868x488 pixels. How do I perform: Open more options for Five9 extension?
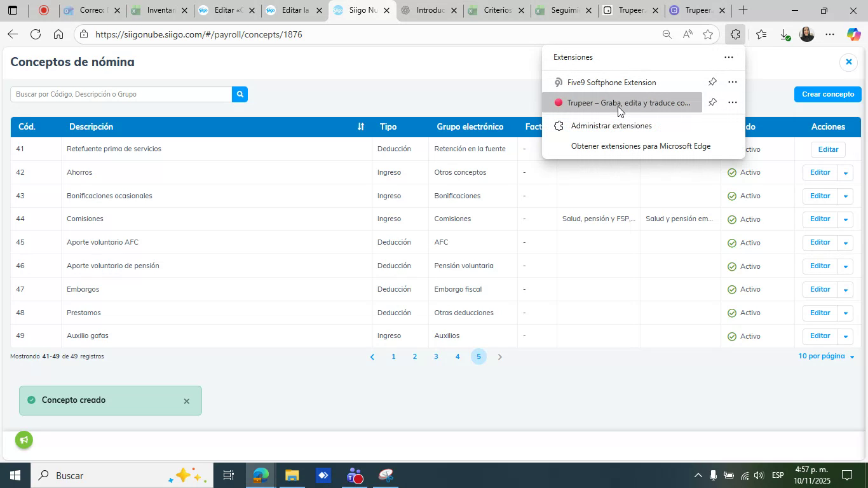[733, 82]
